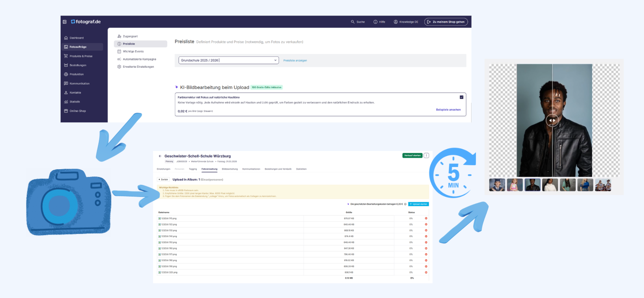Select Automatisierte Kampagne entry
The image size is (644, 298).
137,59
